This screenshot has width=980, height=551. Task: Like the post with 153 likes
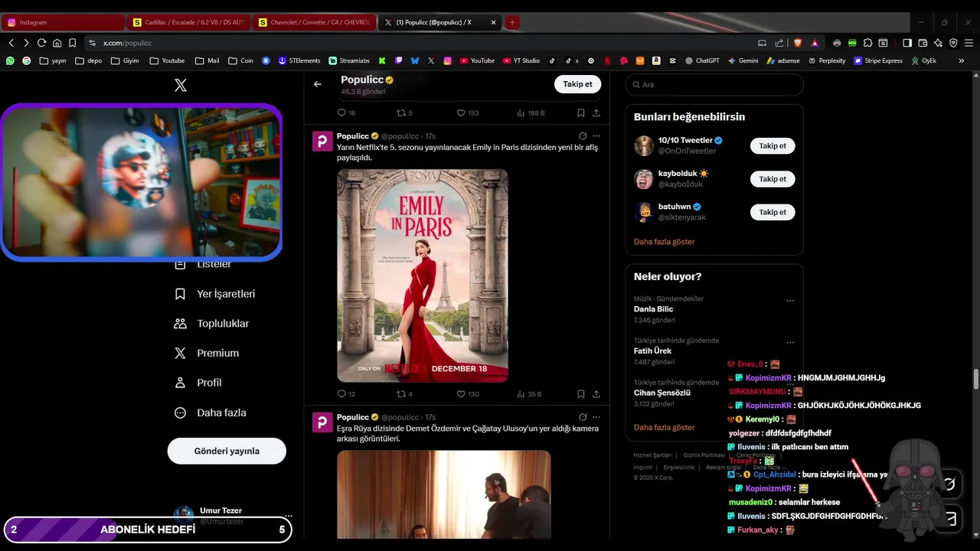[x=461, y=112]
